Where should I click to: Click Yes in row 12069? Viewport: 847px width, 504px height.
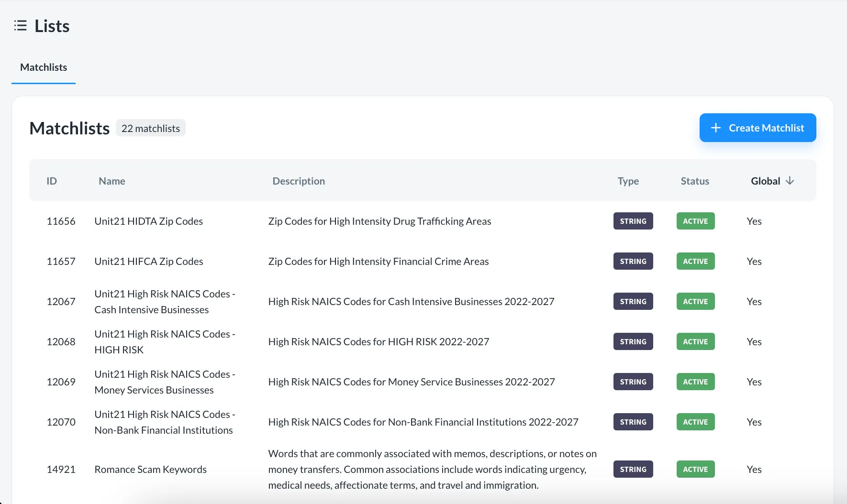(x=754, y=382)
